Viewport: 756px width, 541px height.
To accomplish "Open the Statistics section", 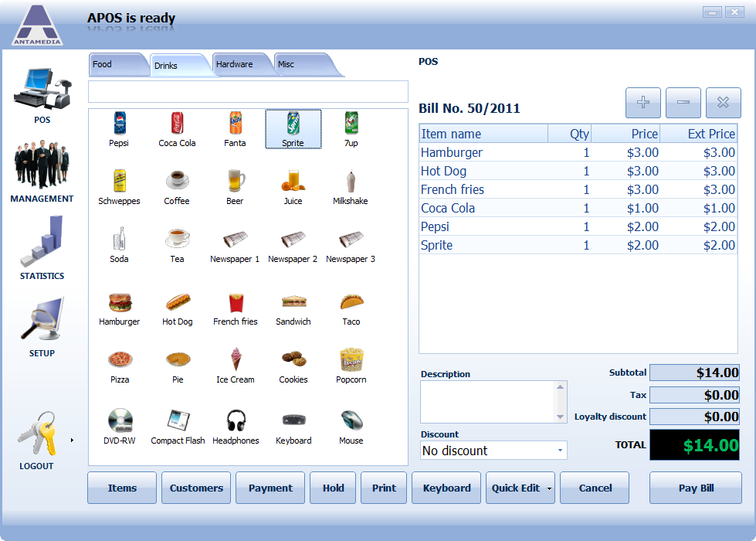I will 42,247.
